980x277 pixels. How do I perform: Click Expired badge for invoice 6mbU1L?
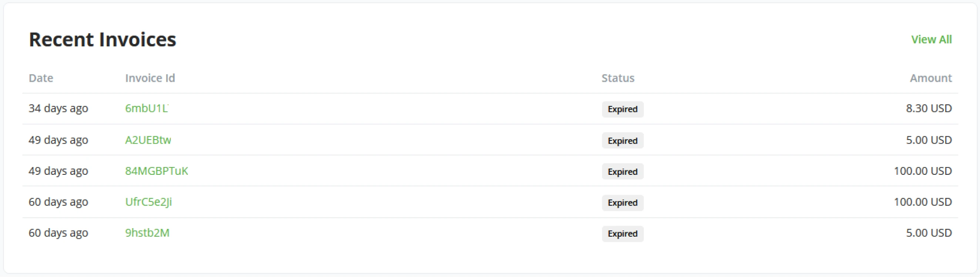622,109
